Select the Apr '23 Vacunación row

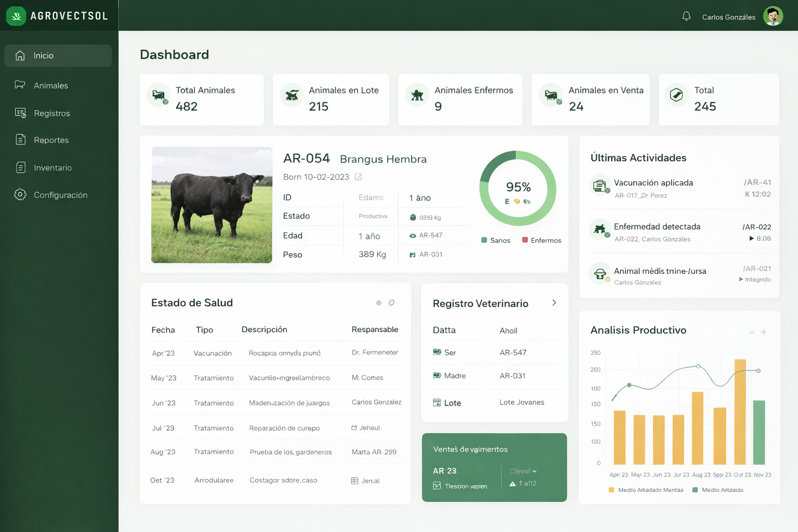[275, 353]
